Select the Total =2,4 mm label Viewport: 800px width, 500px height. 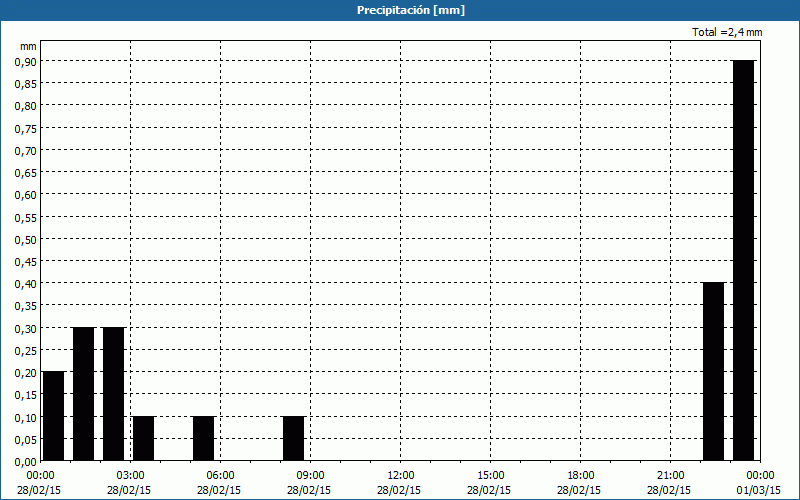coord(727,32)
